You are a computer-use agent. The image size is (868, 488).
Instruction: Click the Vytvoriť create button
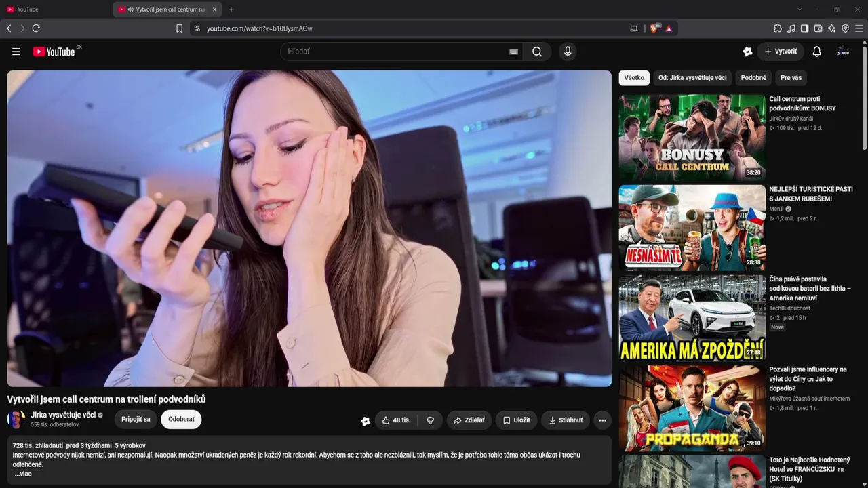781,52
